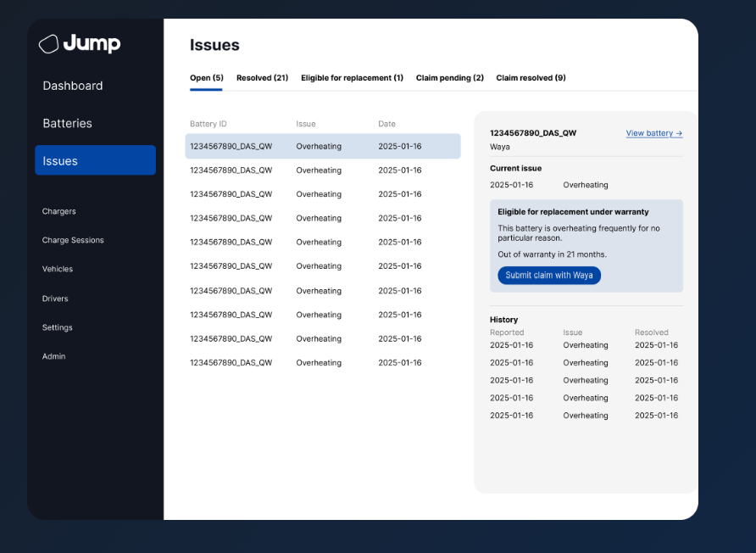Go to the Drivers section

click(55, 299)
